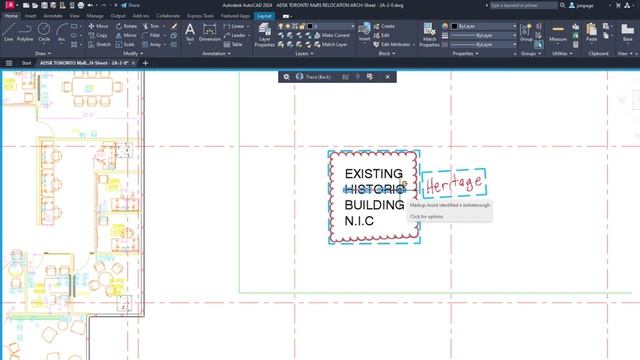Add a Leader annotation

[x=235, y=36]
